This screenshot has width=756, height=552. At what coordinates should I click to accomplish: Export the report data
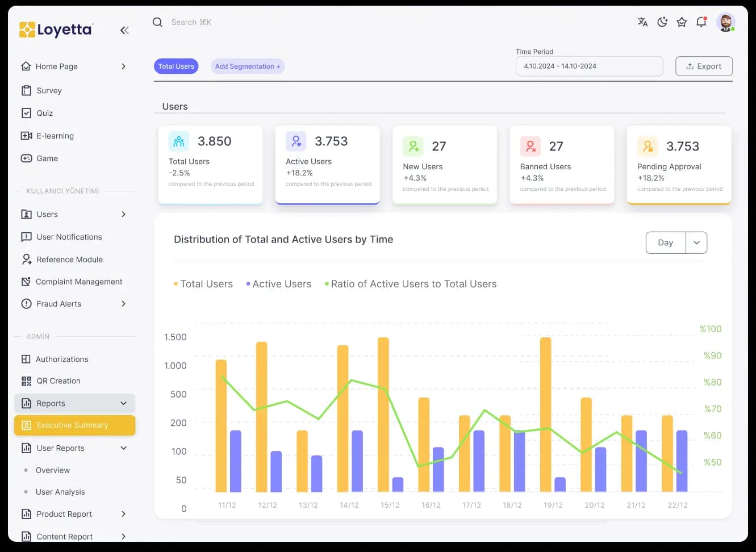(704, 66)
